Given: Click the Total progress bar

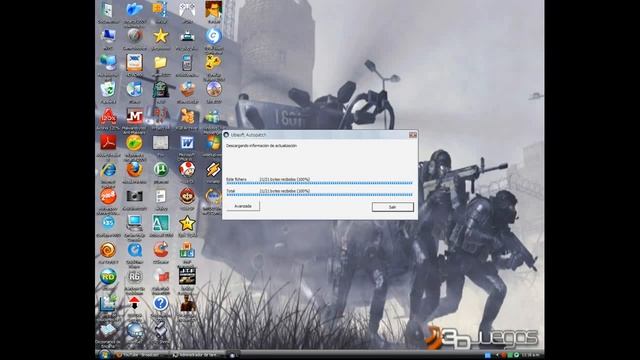Looking at the screenshot, I should [319, 194].
